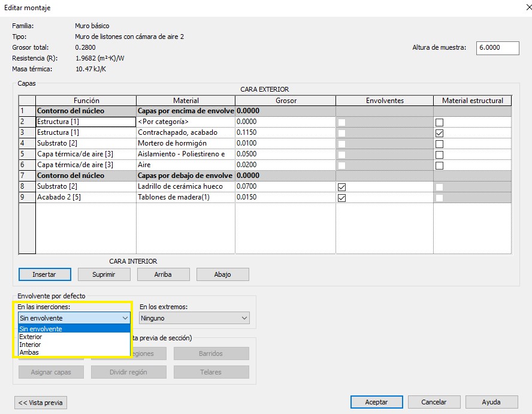The image size is (532, 414).
Task: Click the Grosor cell showing 0.1150
Action: tap(285, 132)
